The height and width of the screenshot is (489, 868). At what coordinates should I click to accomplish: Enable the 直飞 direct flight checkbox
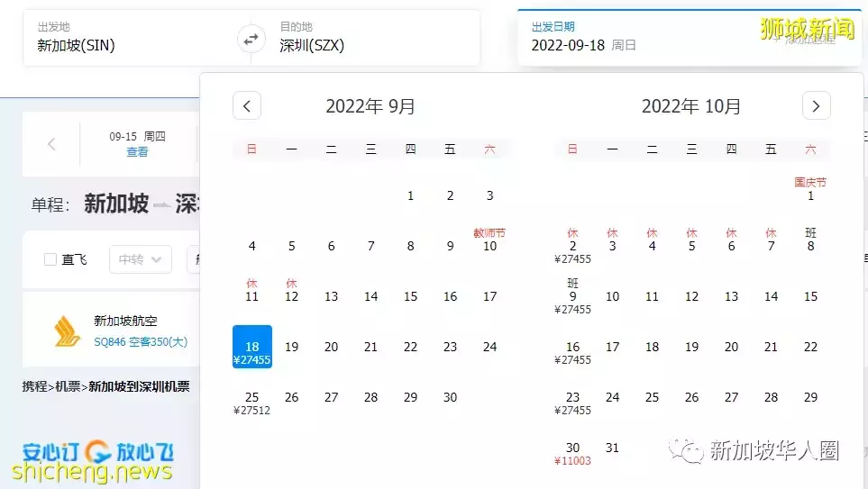pyautogui.click(x=50, y=259)
